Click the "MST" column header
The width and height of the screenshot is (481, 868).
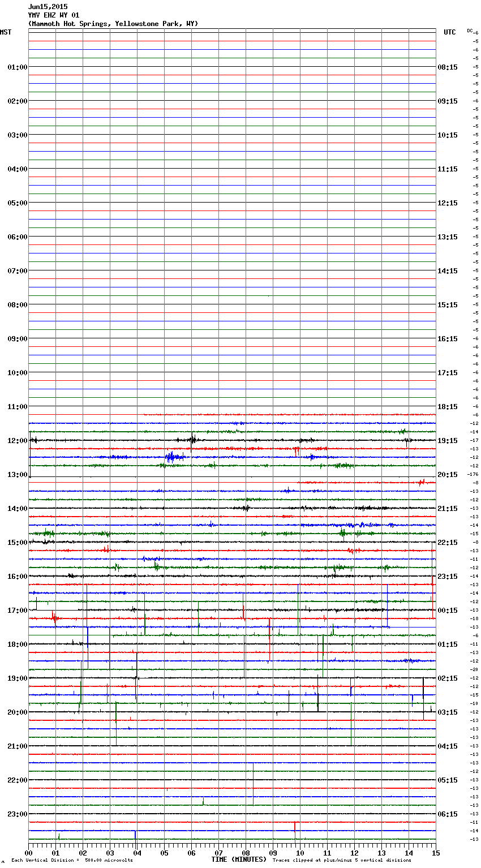[x=6, y=32]
